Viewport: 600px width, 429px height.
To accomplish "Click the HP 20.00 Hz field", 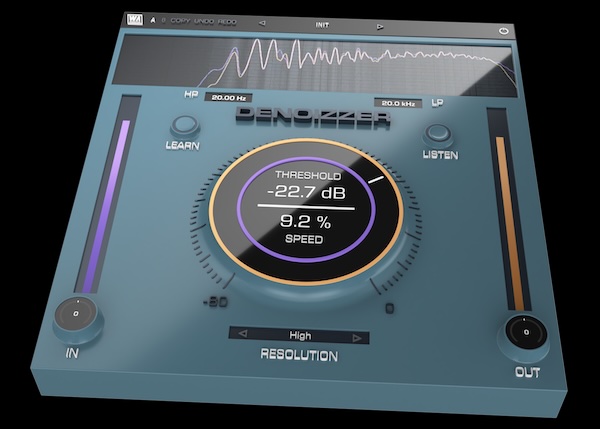I will pos(228,98).
